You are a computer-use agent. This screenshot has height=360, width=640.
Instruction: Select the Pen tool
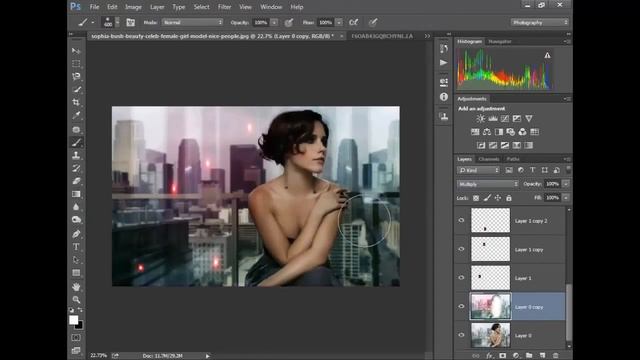pos(76,234)
